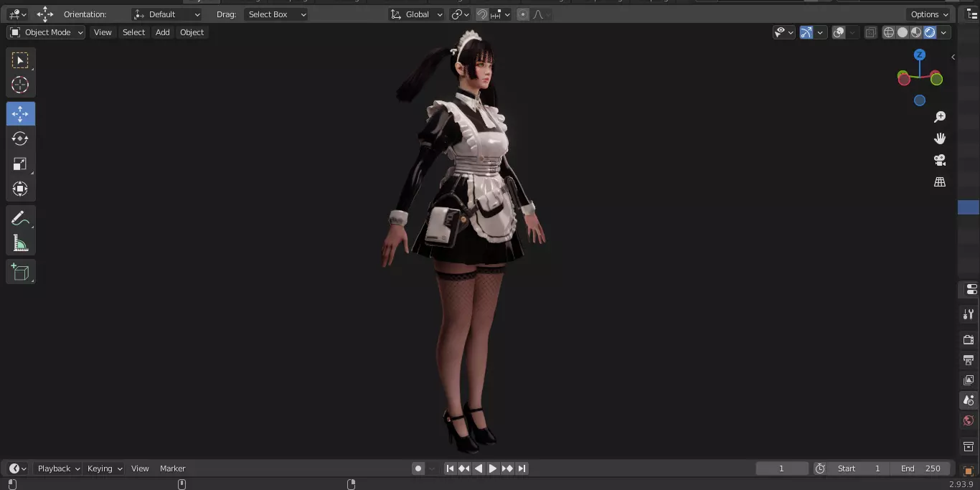Open the viewport View menu
980x490 pixels.
click(103, 32)
